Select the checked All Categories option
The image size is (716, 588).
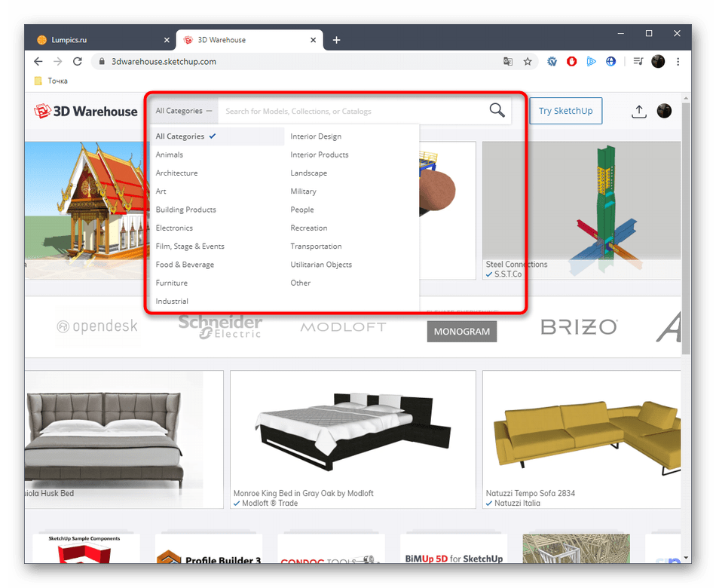tap(180, 136)
